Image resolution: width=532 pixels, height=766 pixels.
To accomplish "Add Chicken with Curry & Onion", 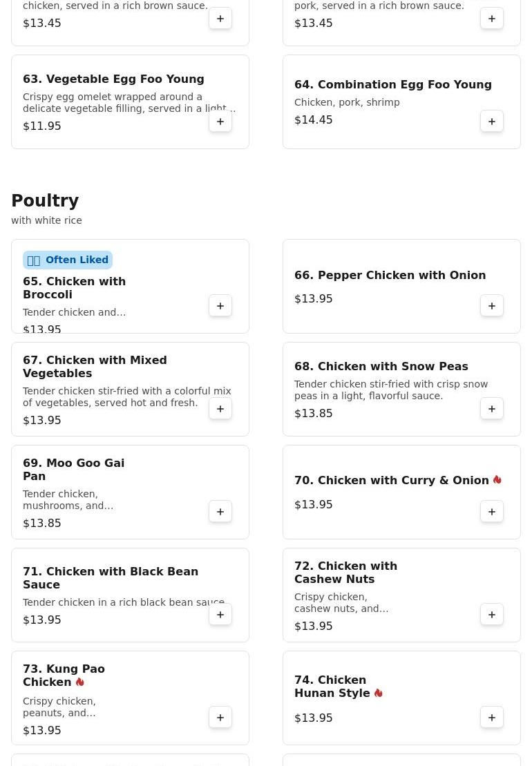I will (492, 512).
